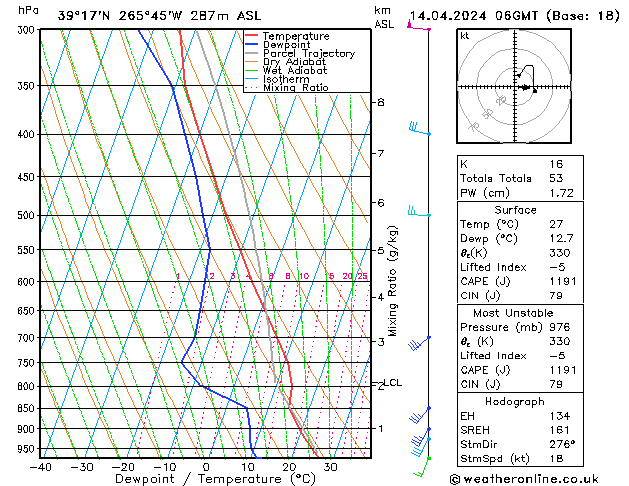Click the LCL marker label
Viewport: 629px width, 486px height.
tap(393, 383)
